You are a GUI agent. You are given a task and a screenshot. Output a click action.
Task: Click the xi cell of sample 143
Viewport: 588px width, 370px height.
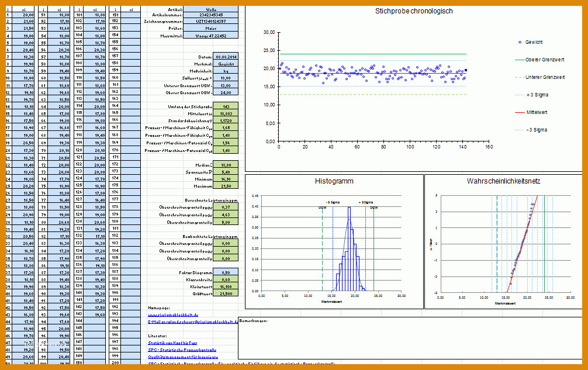(x=95, y=314)
